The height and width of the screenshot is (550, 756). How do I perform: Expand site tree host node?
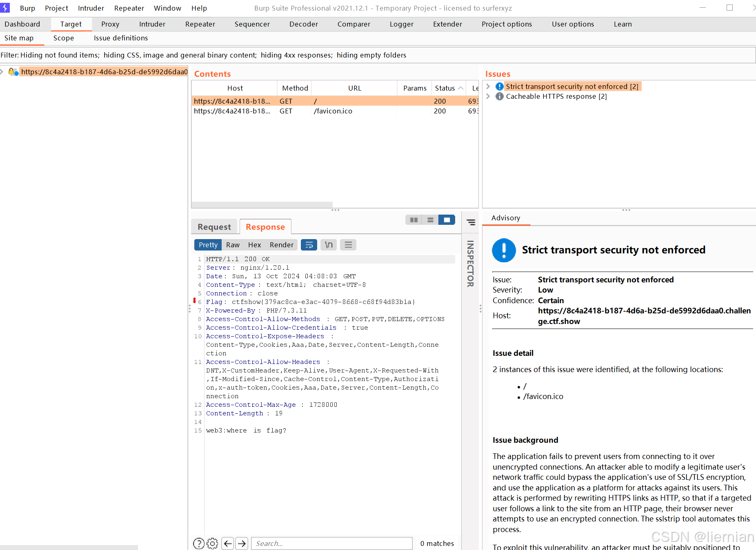tap(2, 72)
